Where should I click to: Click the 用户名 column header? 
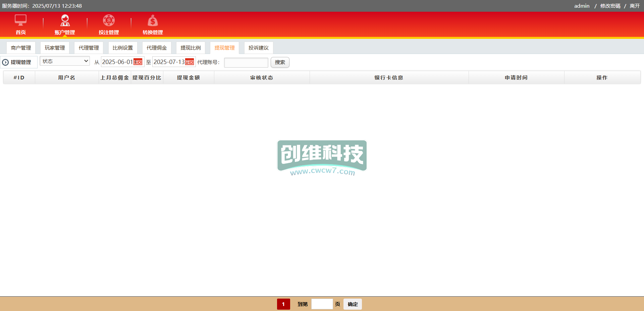(66, 77)
